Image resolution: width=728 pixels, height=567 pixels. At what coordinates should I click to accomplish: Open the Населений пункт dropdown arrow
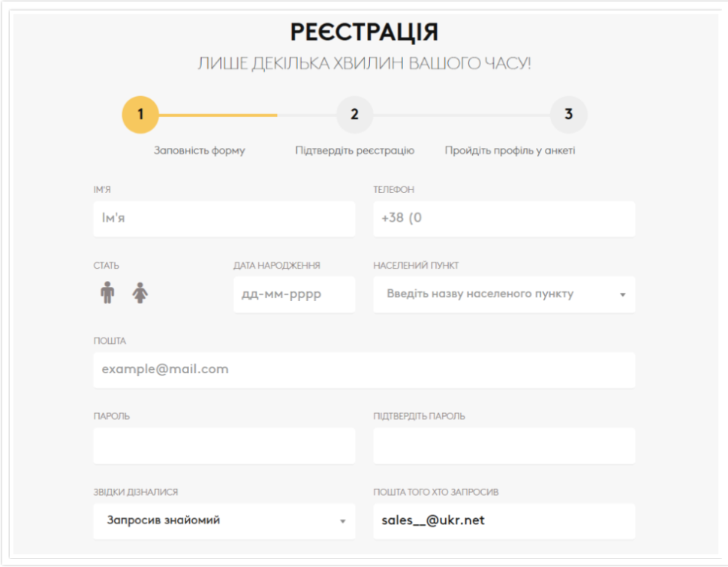tap(622, 294)
